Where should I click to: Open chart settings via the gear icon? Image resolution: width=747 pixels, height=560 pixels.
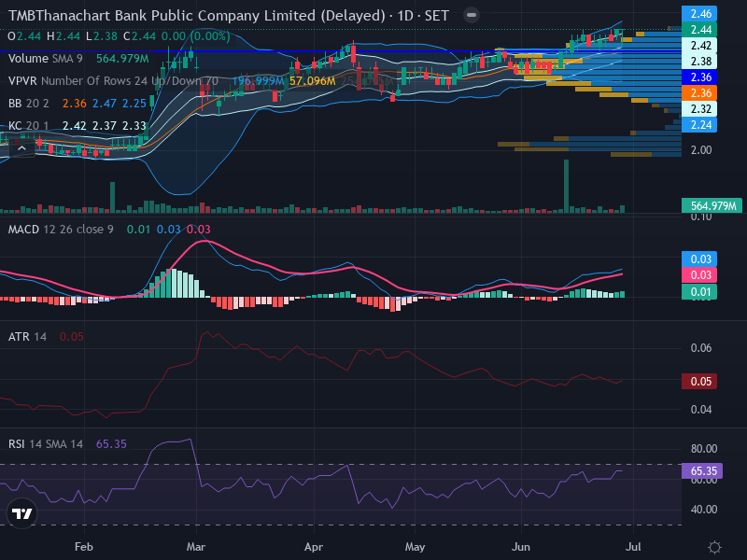(714, 547)
